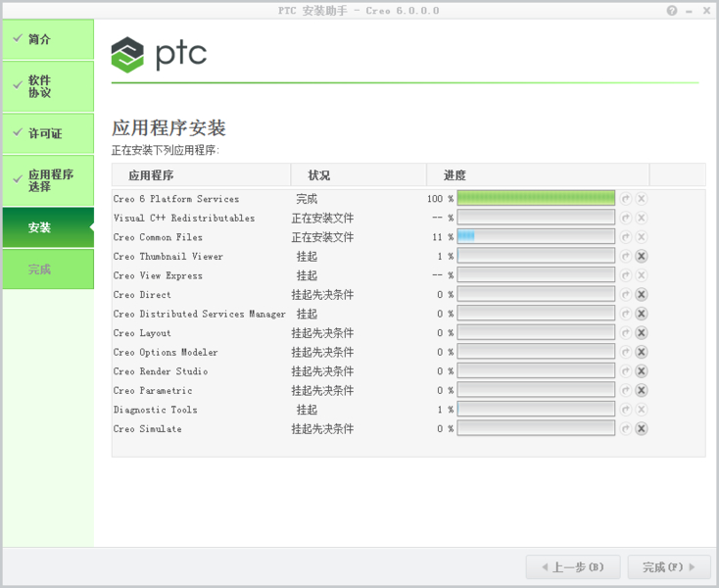Click the retry icon for Diagnostic Tools
719x588 pixels.
pyautogui.click(x=626, y=410)
